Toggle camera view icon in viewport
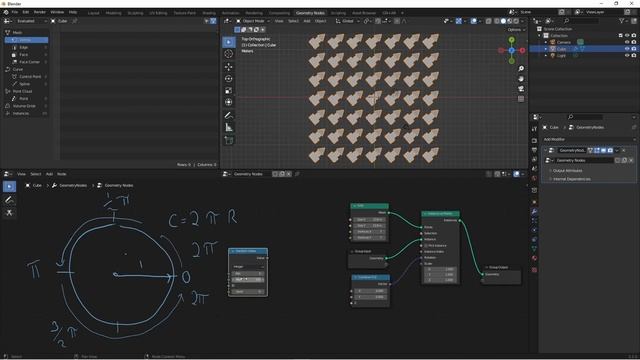Viewport: 640px width, 360px height. coord(521,89)
